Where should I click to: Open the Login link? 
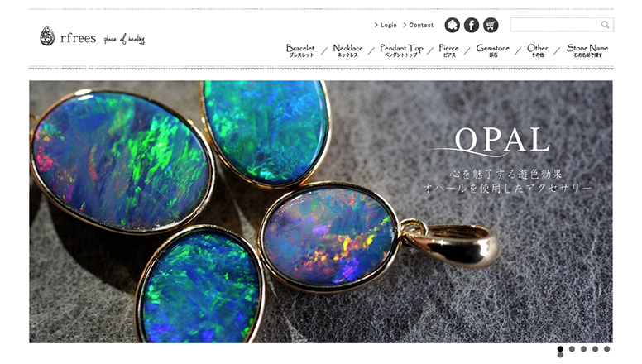(386, 25)
